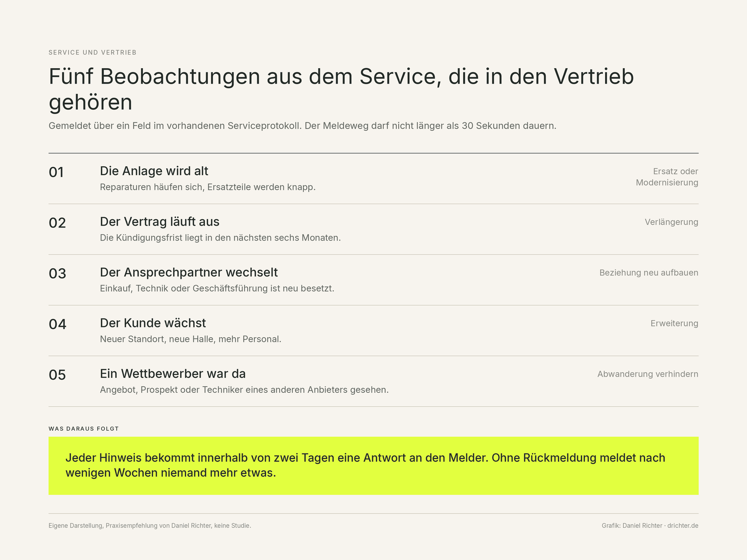
Task: Click the footnote 'Eigene Darstellung, Praxisempfehlung von Daniel Richter'
Action: [x=150, y=526]
